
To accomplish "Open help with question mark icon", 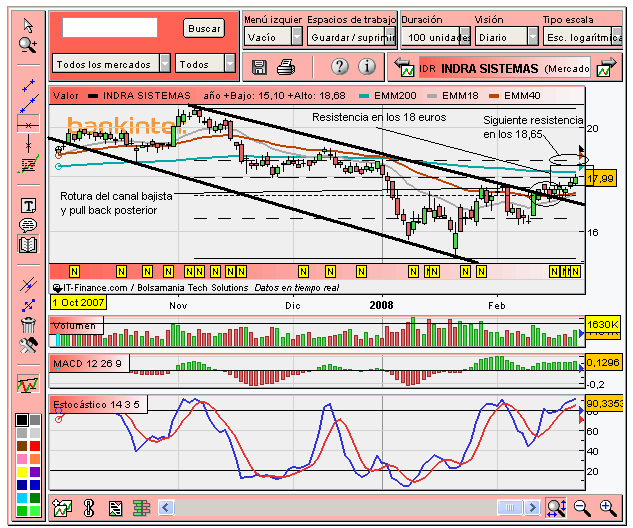I will (340, 67).
